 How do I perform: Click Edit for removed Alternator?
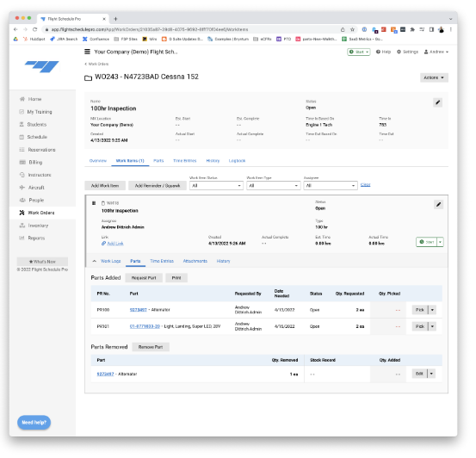[419, 374]
